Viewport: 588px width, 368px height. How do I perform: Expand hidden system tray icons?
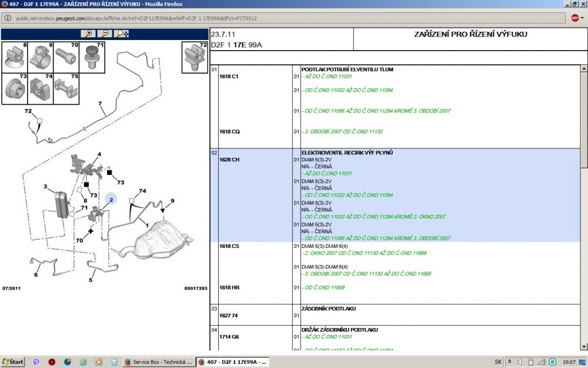510,362
